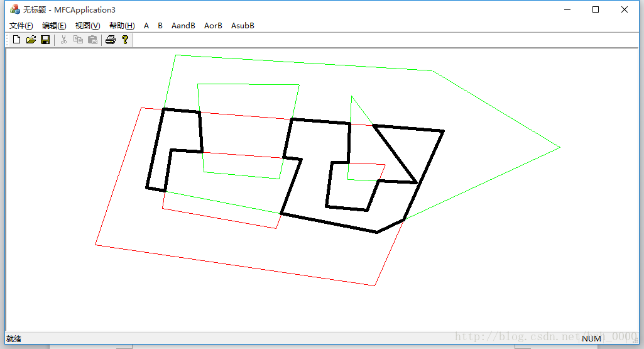Click the MFCApplication3 title bar app icon

[15, 9]
